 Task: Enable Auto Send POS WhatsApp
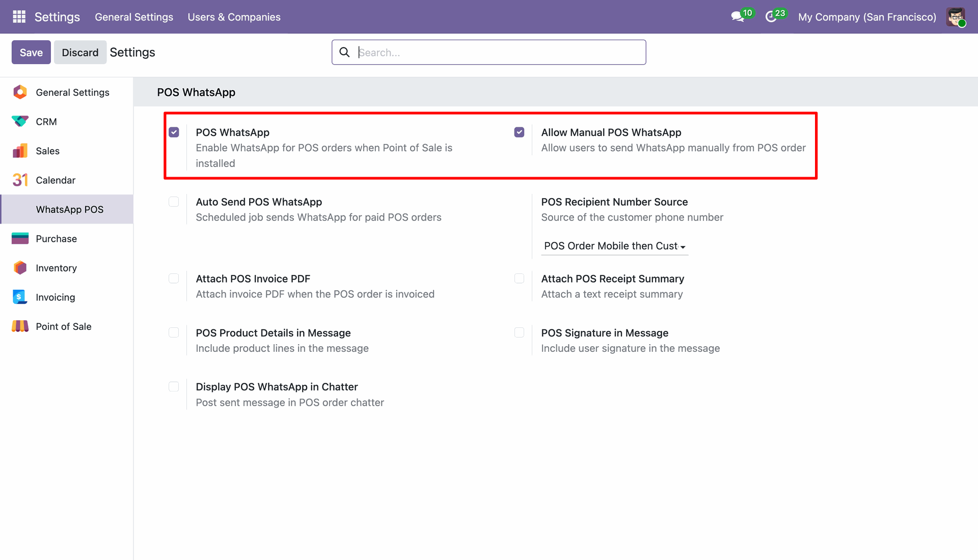coord(174,202)
